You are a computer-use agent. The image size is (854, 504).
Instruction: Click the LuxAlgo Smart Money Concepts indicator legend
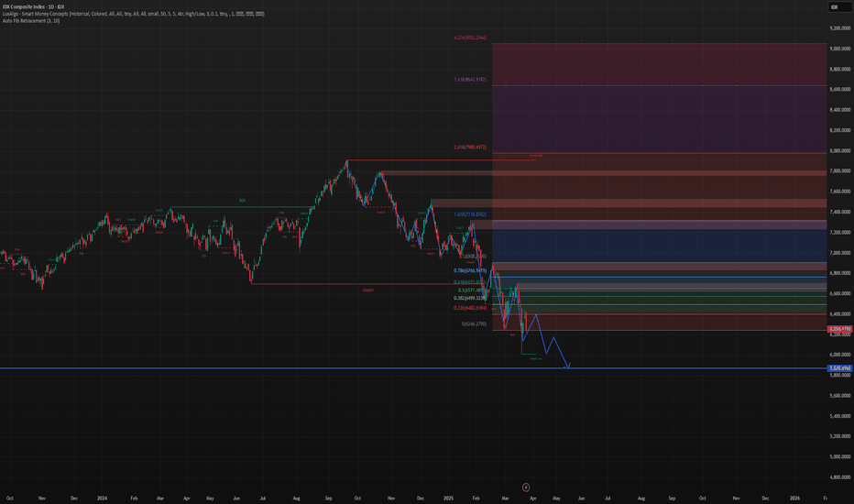134,14
